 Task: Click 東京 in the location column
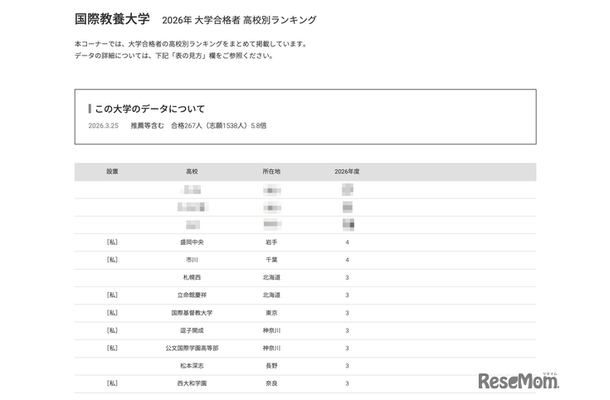271,313
